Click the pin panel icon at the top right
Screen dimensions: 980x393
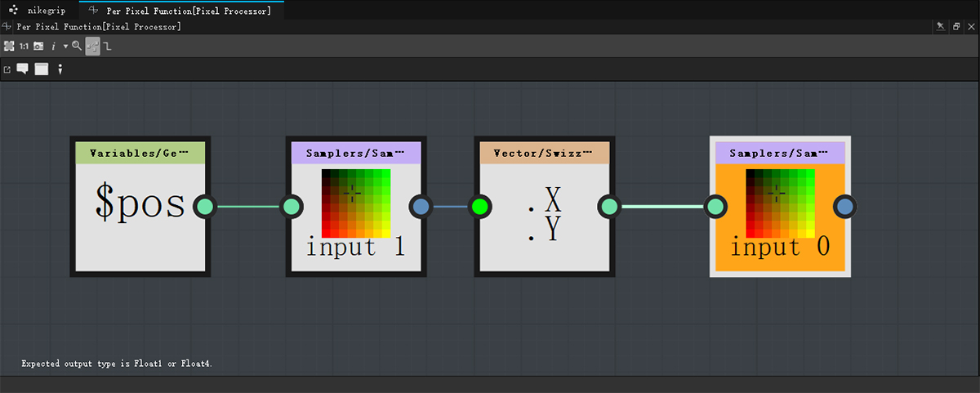[940, 27]
